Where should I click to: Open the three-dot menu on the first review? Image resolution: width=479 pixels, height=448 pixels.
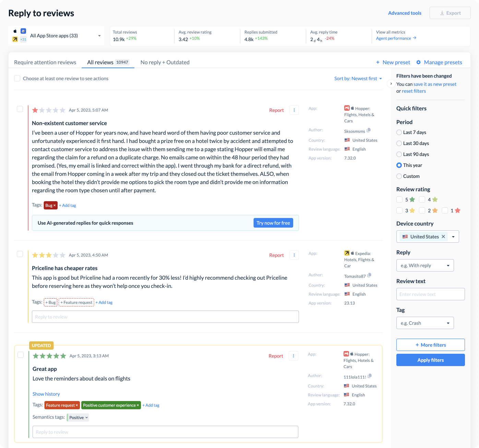[294, 110]
